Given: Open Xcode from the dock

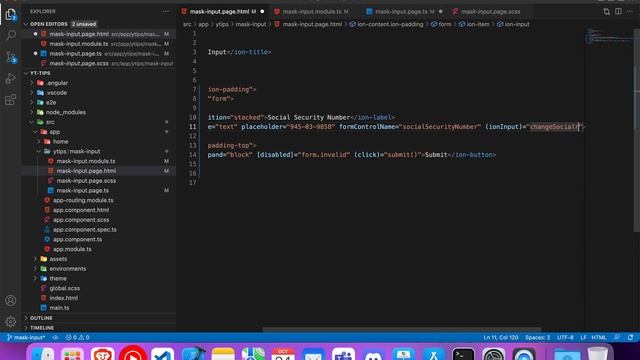Looking at the screenshot, I should [x=193, y=354].
